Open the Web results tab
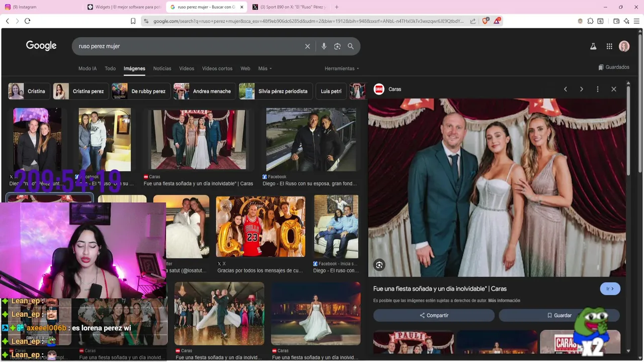The height and width of the screenshot is (362, 644). point(245,68)
